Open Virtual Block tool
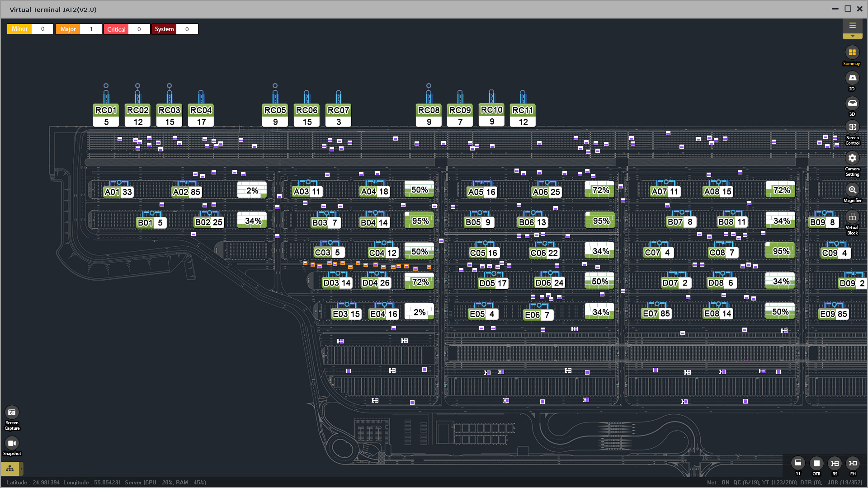868x488 pixels. point(852,217)
